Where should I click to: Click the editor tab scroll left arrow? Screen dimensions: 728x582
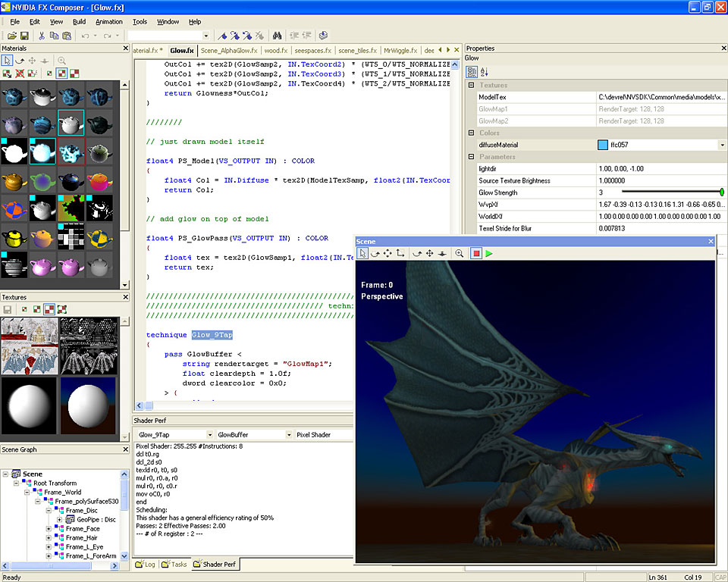pyautogui.click(x=440, y=50)
